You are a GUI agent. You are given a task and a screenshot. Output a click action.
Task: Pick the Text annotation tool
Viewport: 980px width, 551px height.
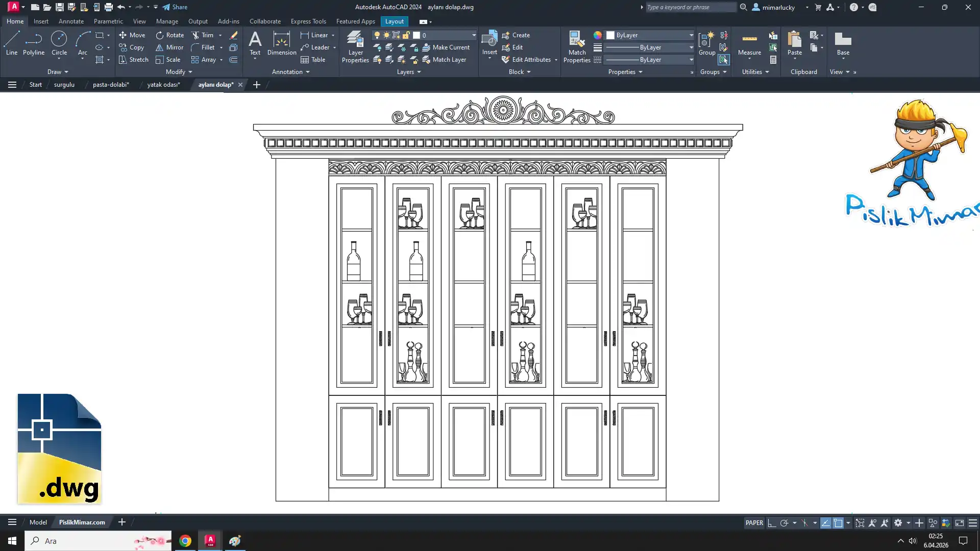(x=255, y=43)
